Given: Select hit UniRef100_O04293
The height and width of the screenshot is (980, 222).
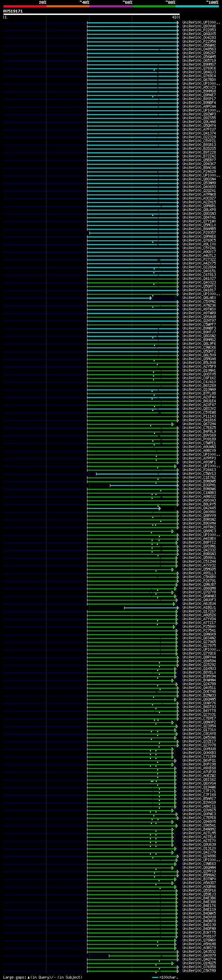Looking at the screenshot, I should click(199, 38).
